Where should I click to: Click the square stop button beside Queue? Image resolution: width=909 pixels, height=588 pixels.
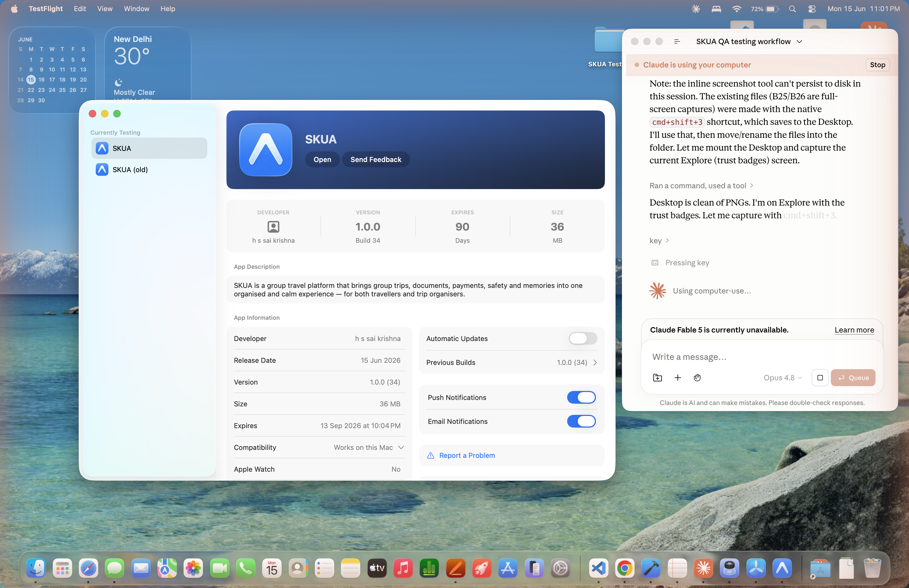pos(820,377)
